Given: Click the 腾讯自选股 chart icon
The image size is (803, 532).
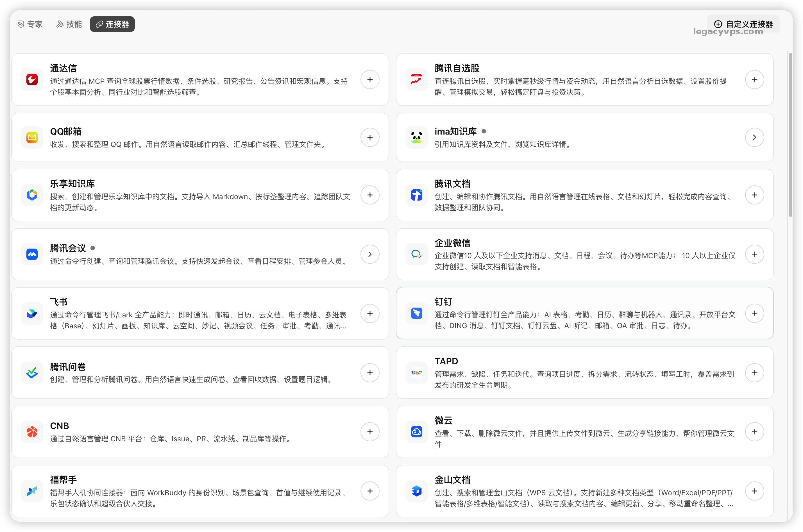Looking at the screenshot, I should click(416, 79).
